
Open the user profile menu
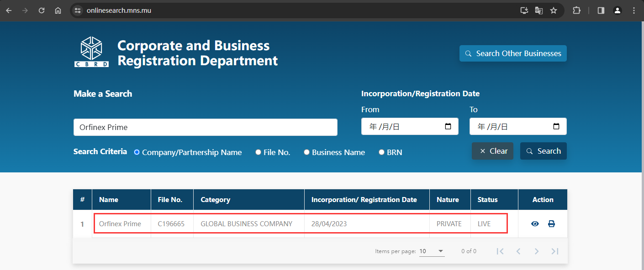pos(618,10)
